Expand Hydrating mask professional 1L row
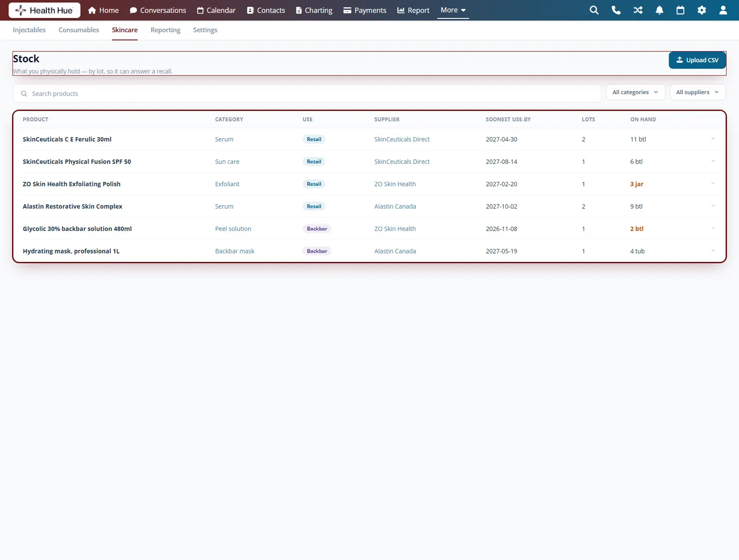The height and width of the screenshot is (560, 739). click(713, 251)
